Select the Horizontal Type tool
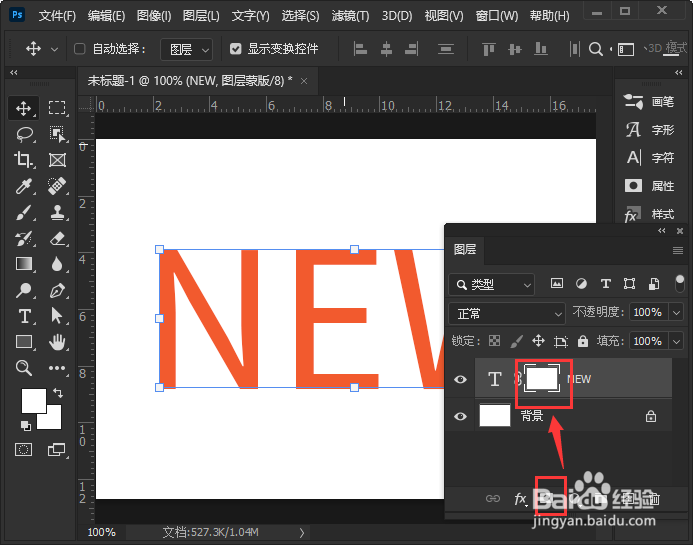This screenshot has width=693, height=545. point(24,316)
